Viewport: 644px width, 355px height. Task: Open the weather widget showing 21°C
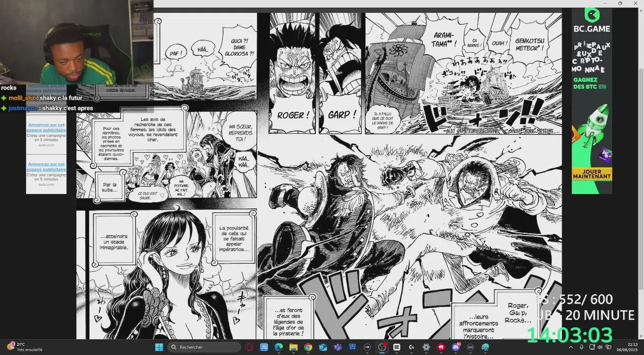click(x=24, y=347)
